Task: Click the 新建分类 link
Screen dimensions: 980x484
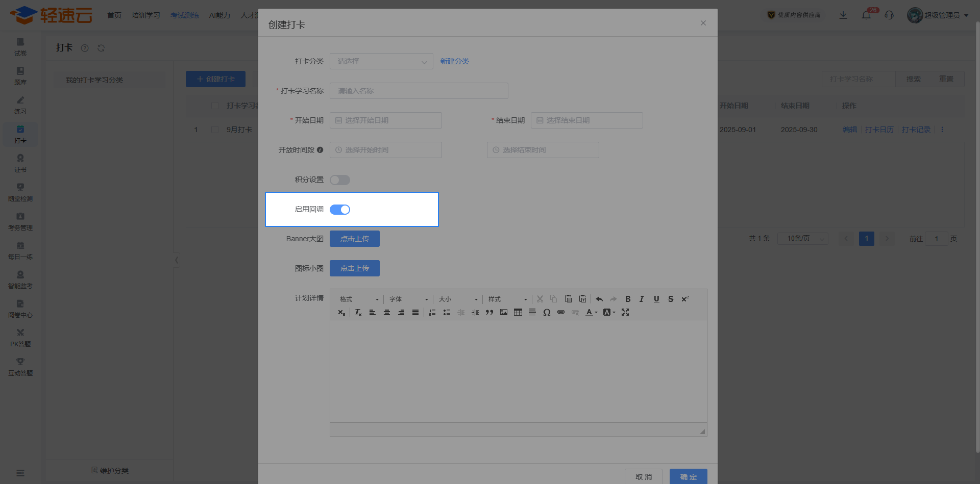Action: click(x=454, y=61)
